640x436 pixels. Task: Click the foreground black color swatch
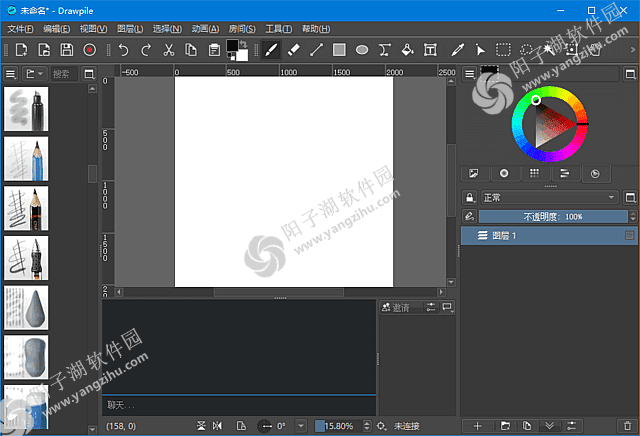point(232,45)
